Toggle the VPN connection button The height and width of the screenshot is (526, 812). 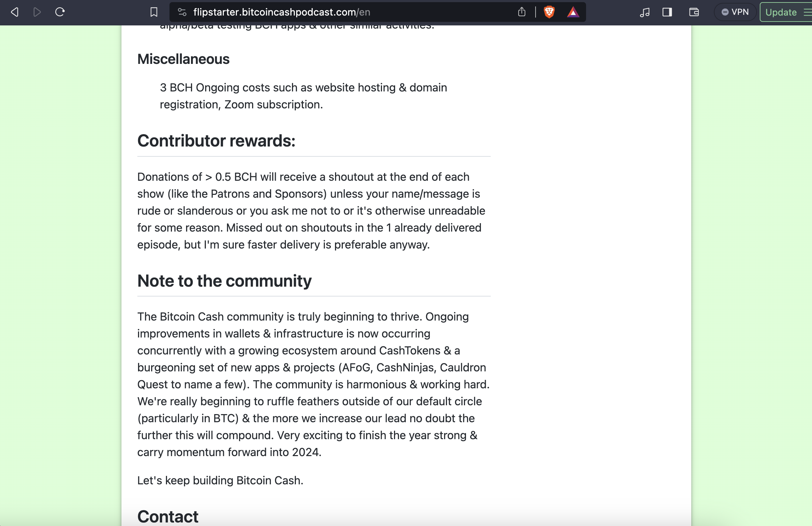(735, 12)
